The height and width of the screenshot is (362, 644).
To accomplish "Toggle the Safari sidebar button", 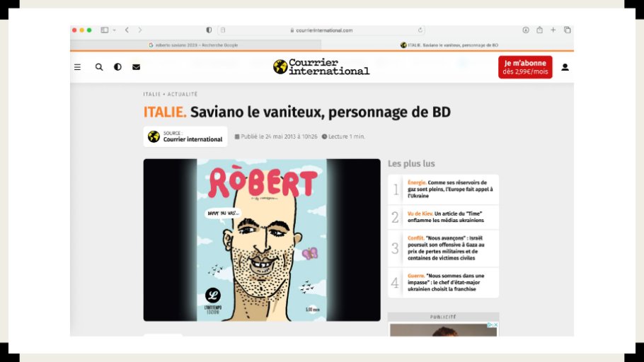I will (105, 30).
